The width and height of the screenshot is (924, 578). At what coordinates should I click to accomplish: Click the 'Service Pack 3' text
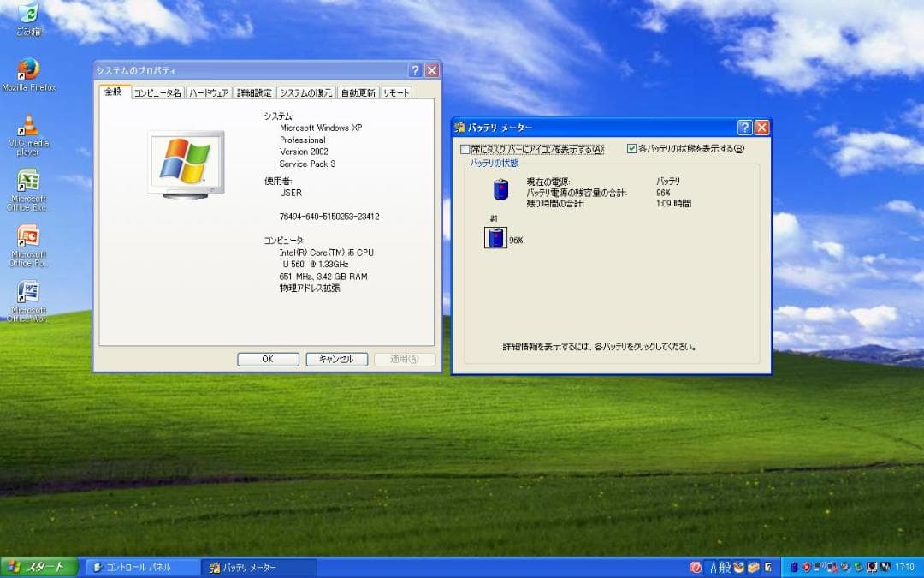coord(308,164)
